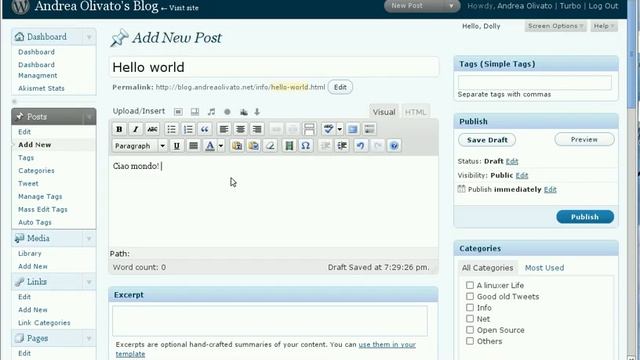
Task: Check the Good old Tweets category
Action: click(x=470, y=296)
